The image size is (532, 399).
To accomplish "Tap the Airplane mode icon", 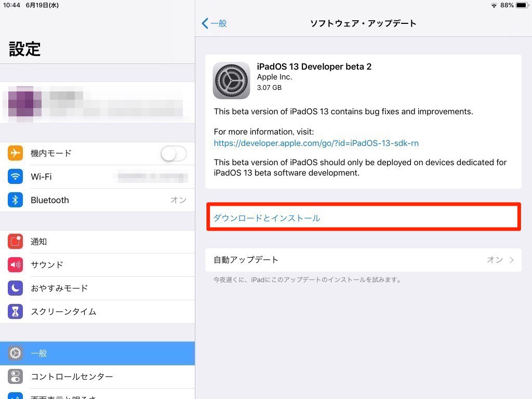I will click(15, 153).
